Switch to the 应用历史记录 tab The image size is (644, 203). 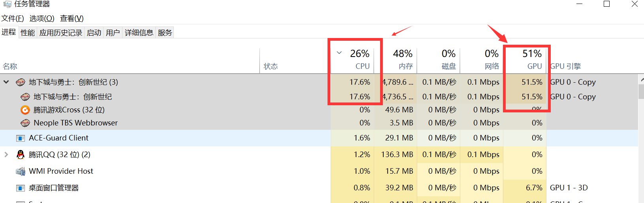click(61, 33)
